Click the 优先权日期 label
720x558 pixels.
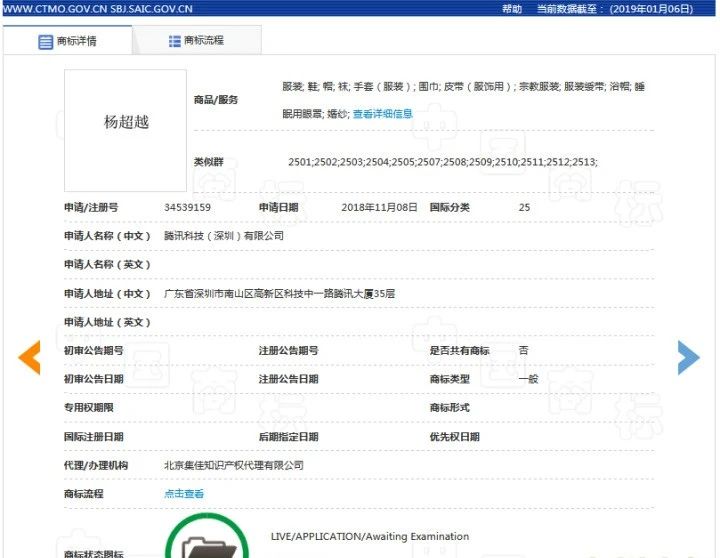click(x=455, y=437)
